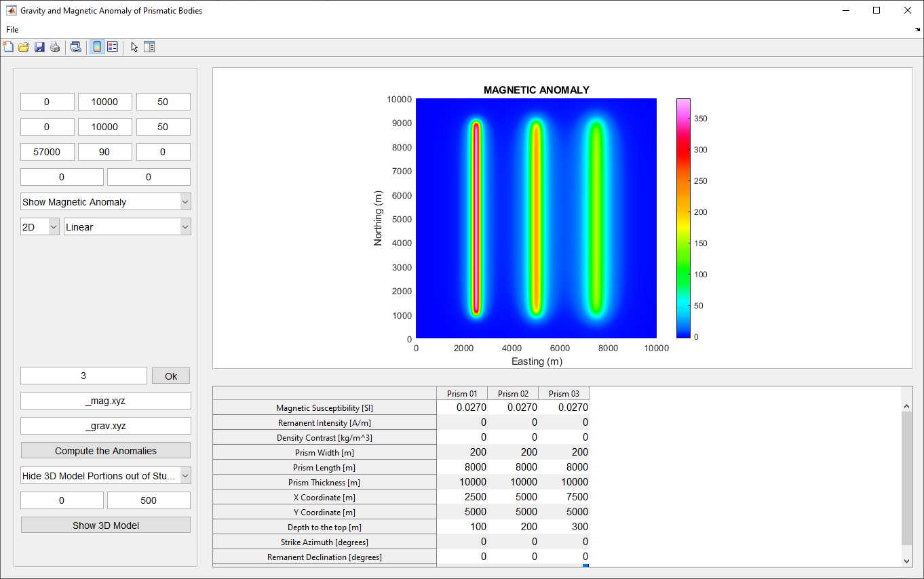
Task: Click Compute the Anomalies button
Action: pos(106,450)
